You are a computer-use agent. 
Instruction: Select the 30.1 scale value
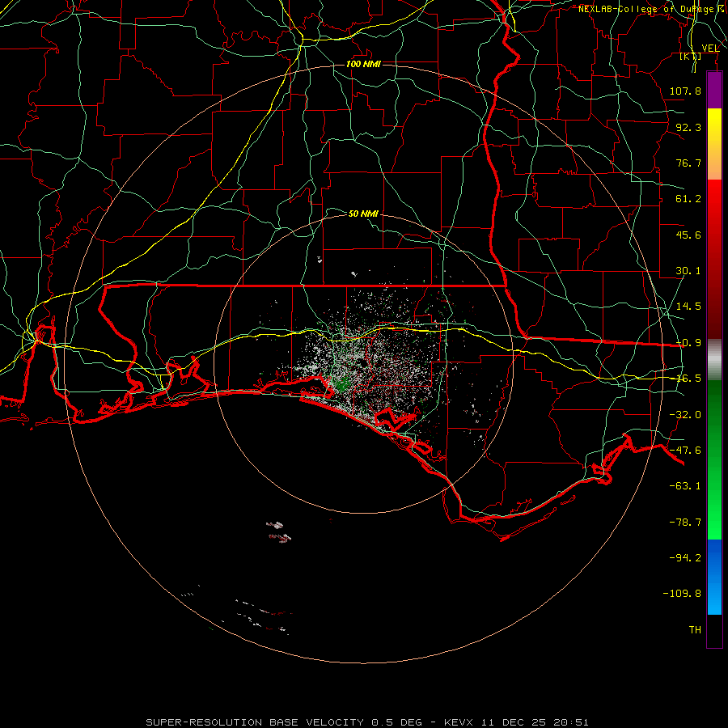point(688,271)
